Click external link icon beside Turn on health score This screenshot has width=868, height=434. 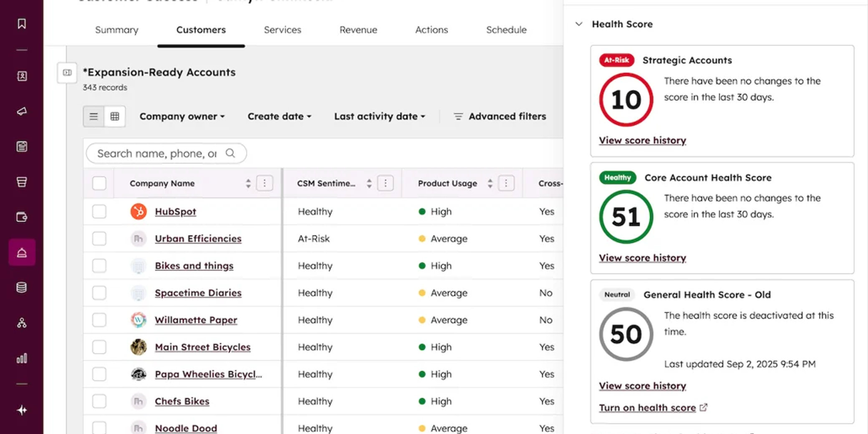pyautogui.click(x=704, y=407)
